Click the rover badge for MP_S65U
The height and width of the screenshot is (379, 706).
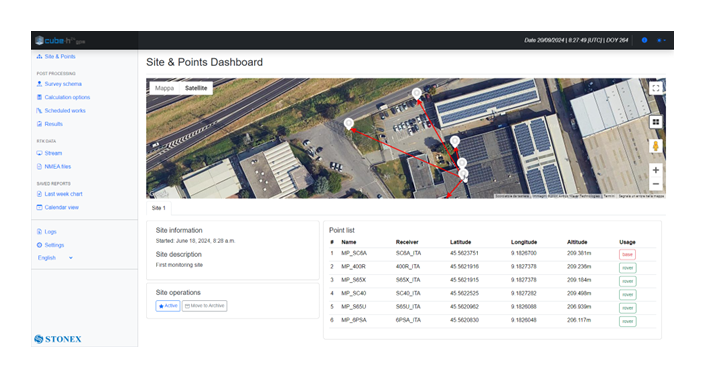627,308
